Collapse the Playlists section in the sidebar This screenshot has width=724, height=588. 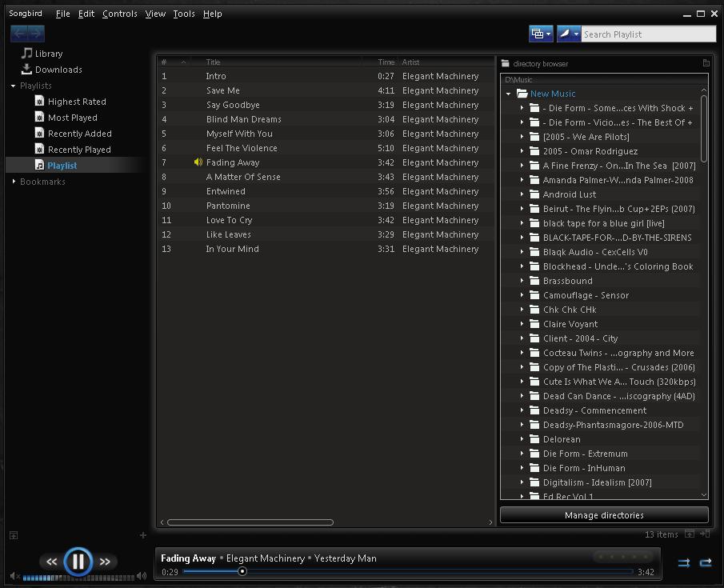click(14, 86)
